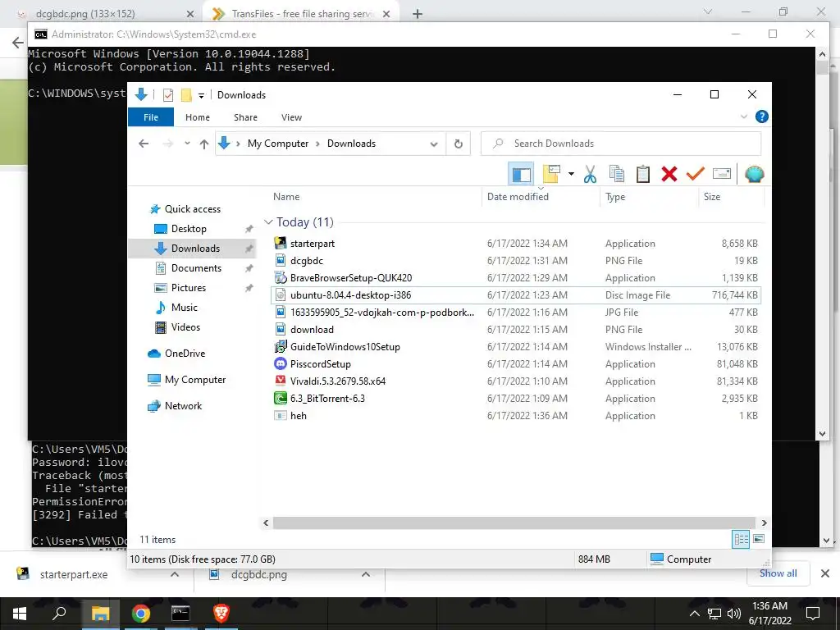Open the address bar history dropdown
The width and height of the screenshot is (840, 630).
(434, 144)
